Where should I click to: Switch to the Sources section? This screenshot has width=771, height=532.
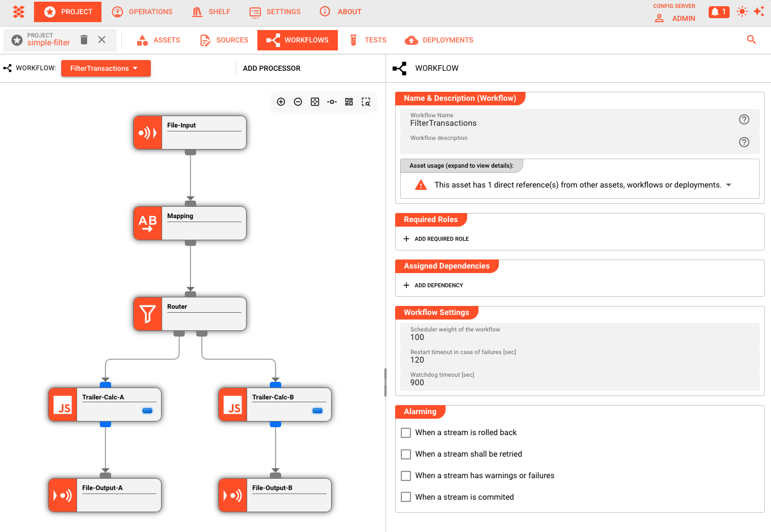click(x=224, y=40)
